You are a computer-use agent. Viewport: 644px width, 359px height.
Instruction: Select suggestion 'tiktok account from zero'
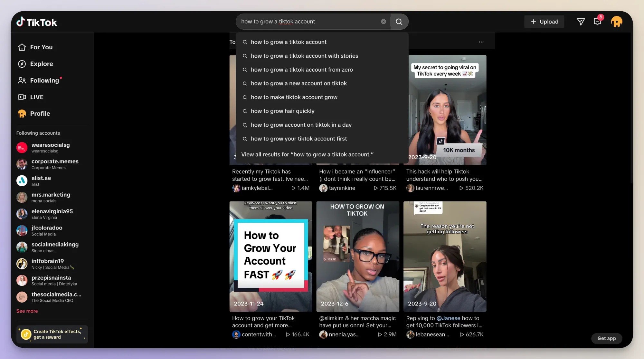click(322, 70)
